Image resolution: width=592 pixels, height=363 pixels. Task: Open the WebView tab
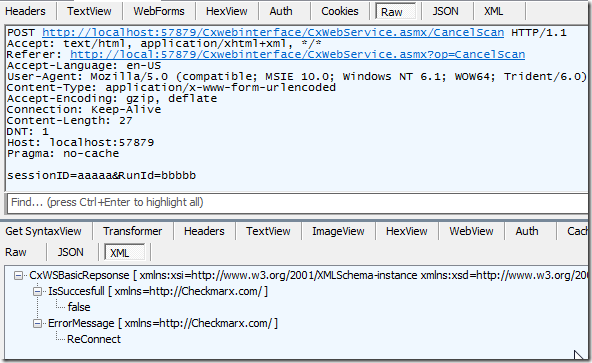pos(471,231)
